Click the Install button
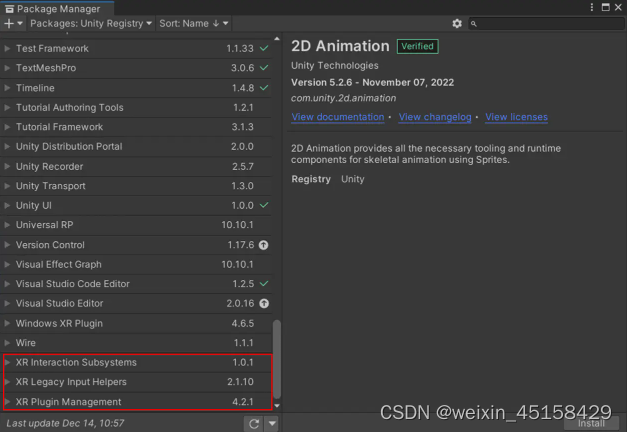 [x=591, y=424]
